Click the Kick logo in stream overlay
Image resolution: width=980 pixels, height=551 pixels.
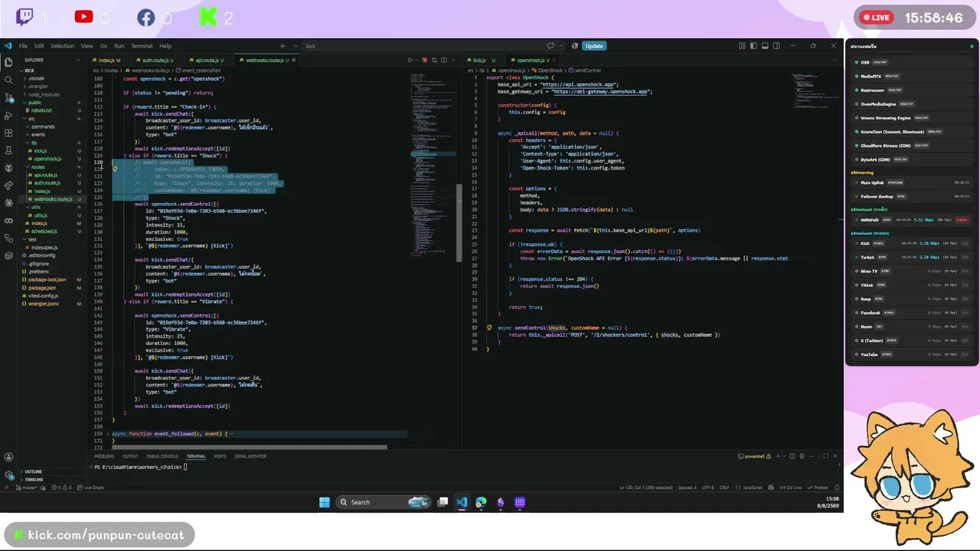coord(207,17)
